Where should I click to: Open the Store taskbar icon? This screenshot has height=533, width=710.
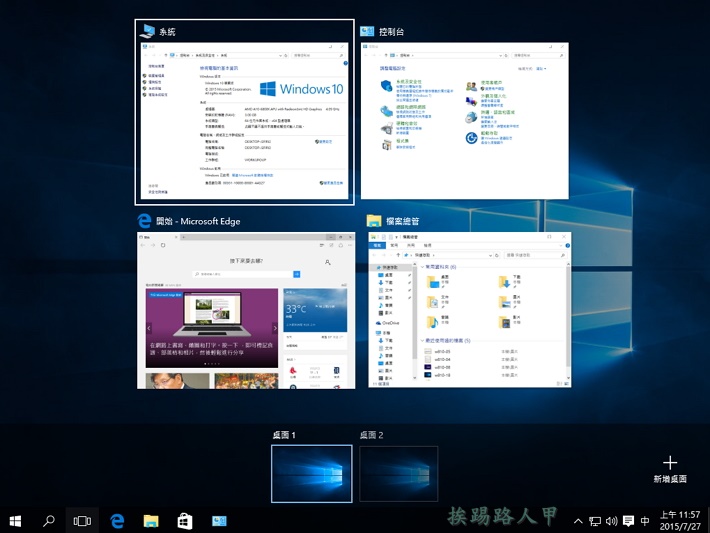[x=185, y=521]
